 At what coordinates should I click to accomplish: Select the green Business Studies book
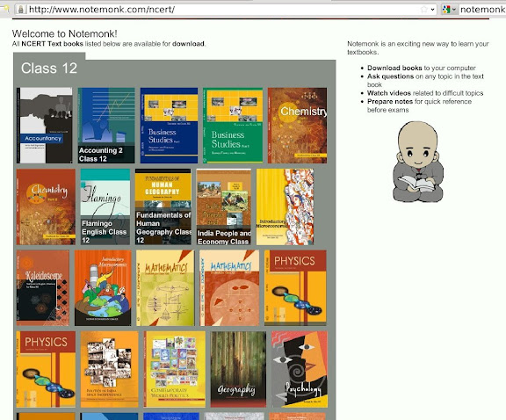point(233,126)
